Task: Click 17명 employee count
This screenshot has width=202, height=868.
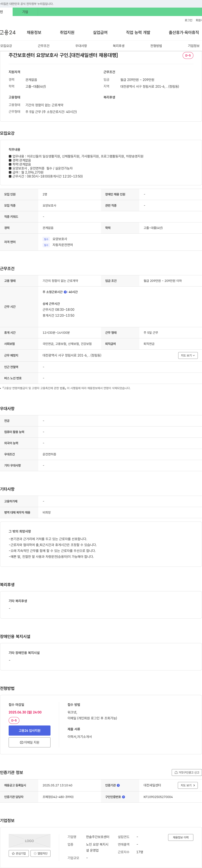Action: [x=140, y=852]
